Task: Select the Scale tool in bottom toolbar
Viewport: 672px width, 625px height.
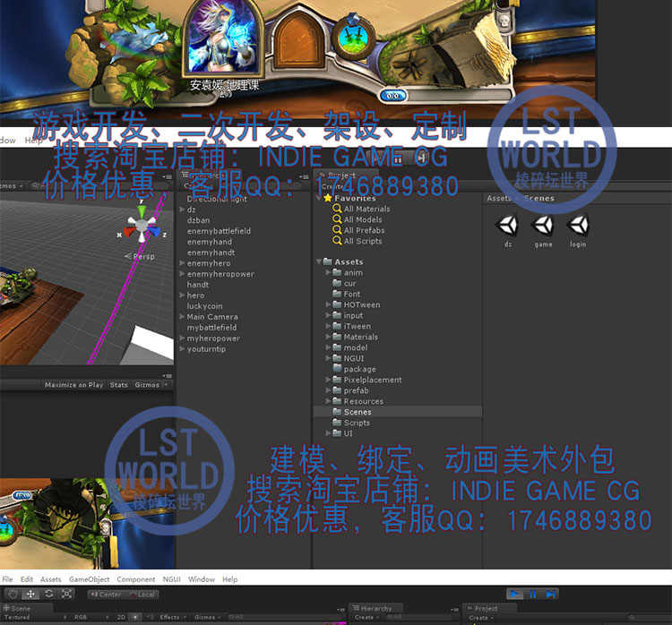Action: tap(67, 595)
